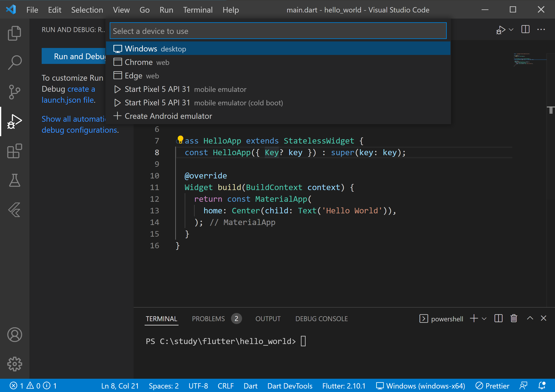Screen dimensions: 555x392
Task: Click the Select a device input field
Action: pyautogui.click(x=278, y=31)
